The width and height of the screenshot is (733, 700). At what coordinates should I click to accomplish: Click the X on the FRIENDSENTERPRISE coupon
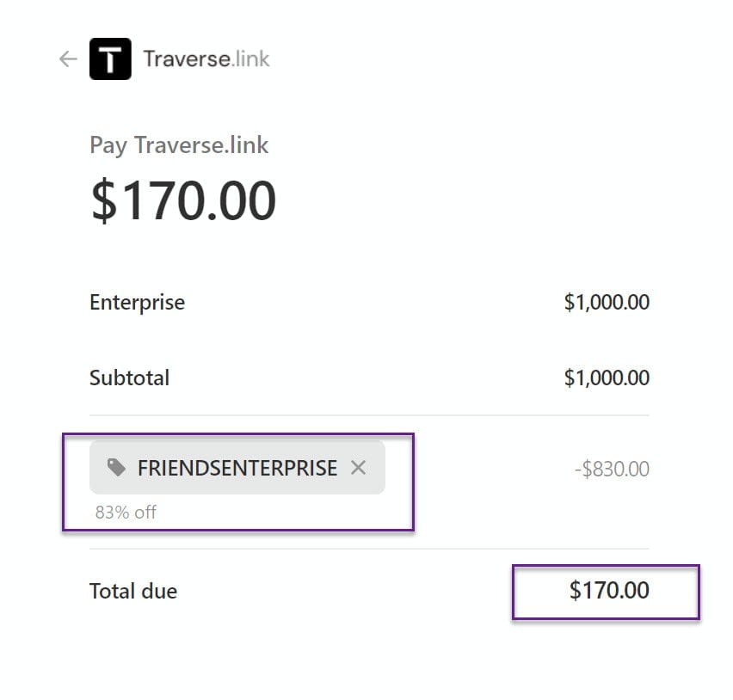(x=360, y=468)
